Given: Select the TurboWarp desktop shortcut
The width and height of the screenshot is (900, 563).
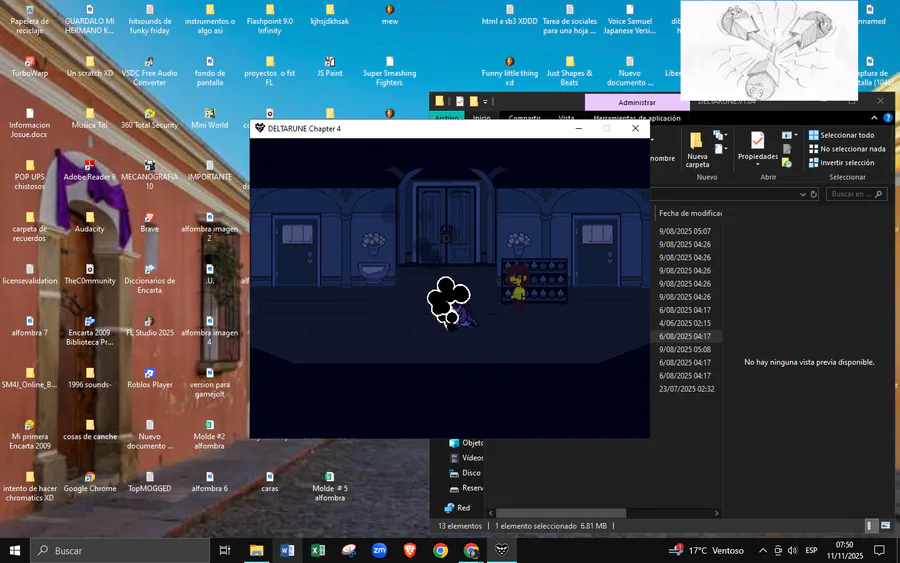Looking at the screenshot, I should (x=30, y=67).
